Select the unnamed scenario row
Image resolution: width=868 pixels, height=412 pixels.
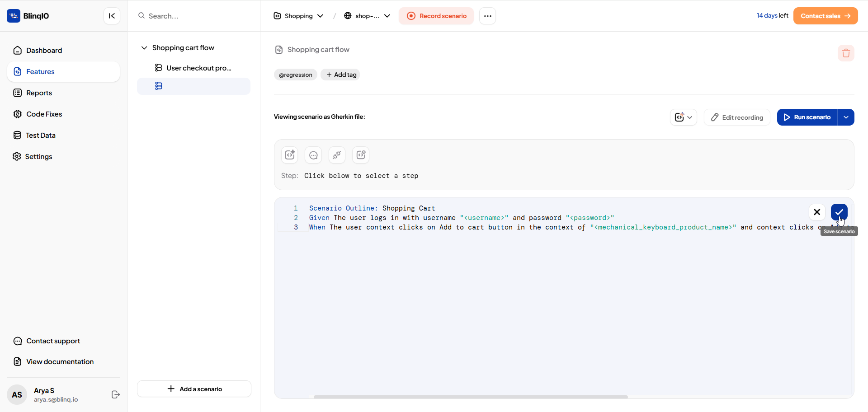(x=193, y=86)
